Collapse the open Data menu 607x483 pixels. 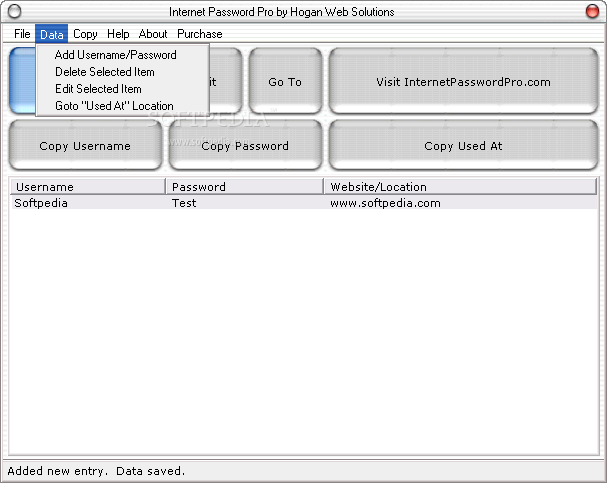(51, 34)
